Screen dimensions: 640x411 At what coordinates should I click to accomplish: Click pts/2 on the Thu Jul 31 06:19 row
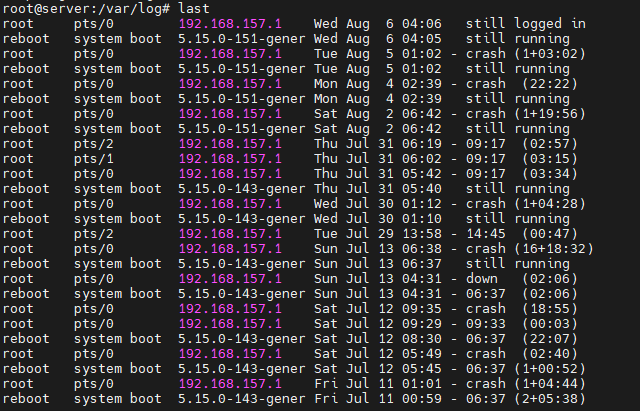click(x=93, y=144)
